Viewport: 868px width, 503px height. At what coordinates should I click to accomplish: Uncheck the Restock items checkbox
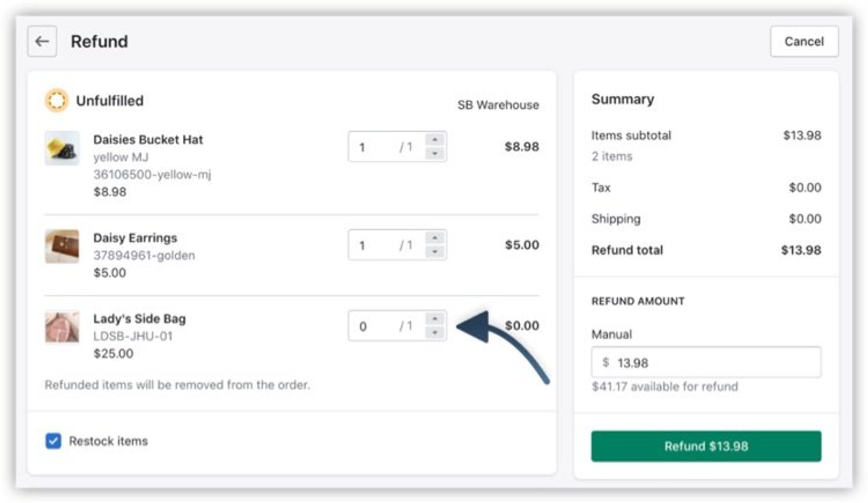click(53, 441)
